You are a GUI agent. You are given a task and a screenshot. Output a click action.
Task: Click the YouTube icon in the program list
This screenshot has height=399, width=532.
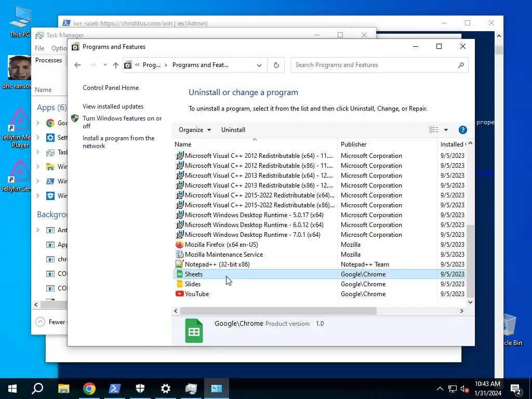click(x=179, y=294)
